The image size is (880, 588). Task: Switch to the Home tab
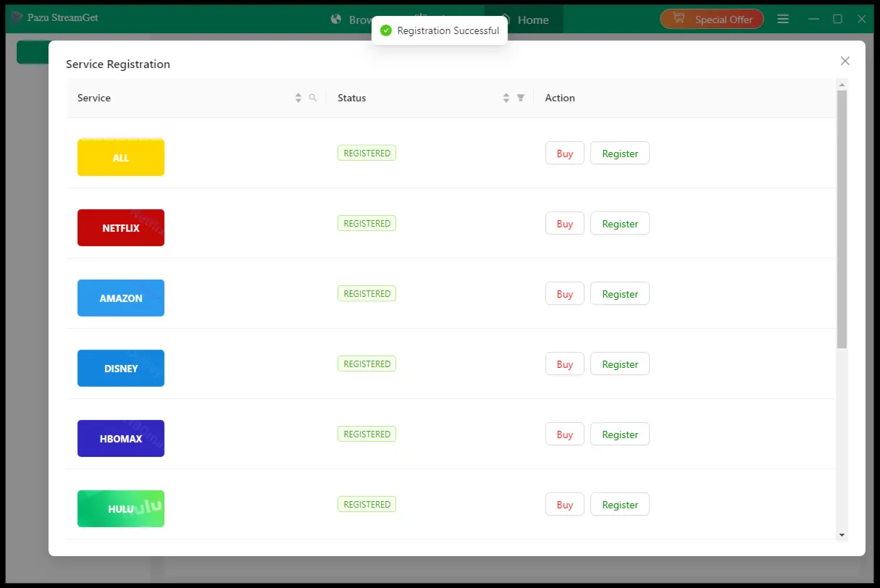[x=524, y=20]
